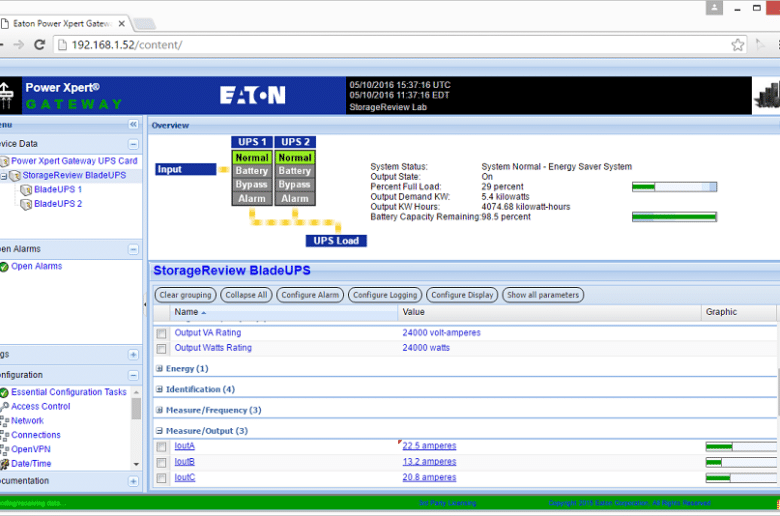The image size is (780, 516).
Task: Reload the page with the browser refresh icon
Action: pos(39,45)
